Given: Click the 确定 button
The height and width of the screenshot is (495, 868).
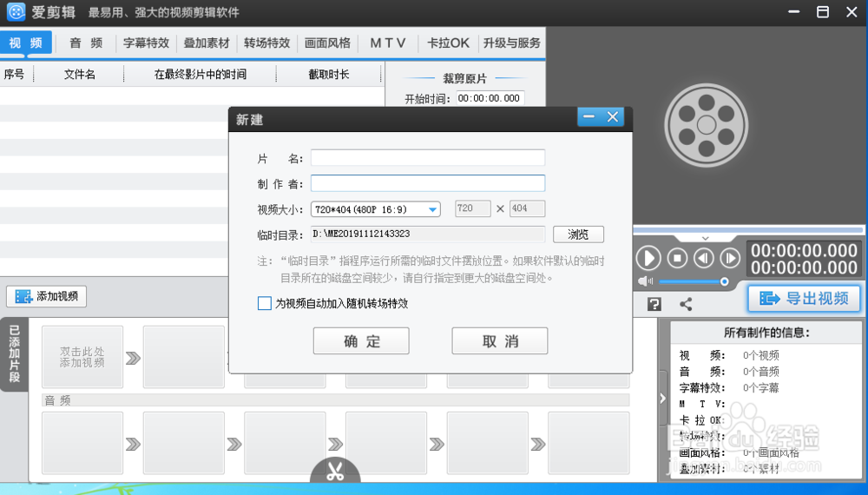Looking at the screenshot, I should pyautogui.click(x=361, y=340).
